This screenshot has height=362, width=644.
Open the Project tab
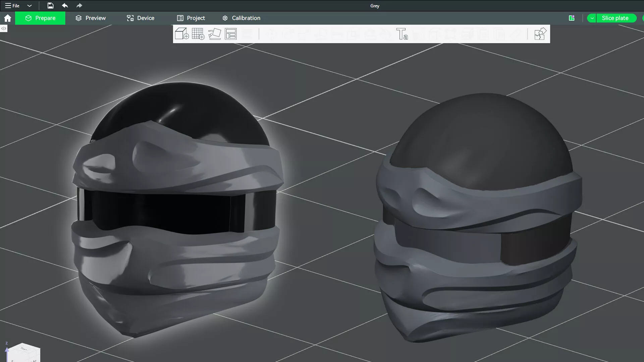pos(191,18)
